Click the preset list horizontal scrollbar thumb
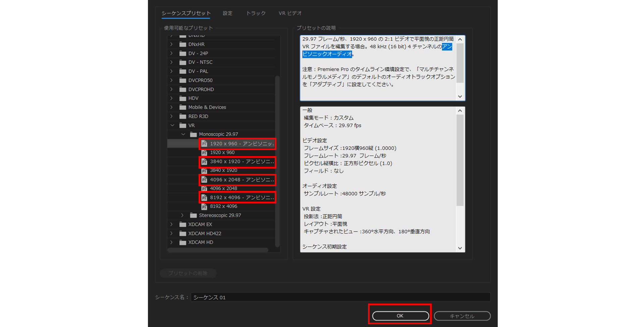 point(218,250)
